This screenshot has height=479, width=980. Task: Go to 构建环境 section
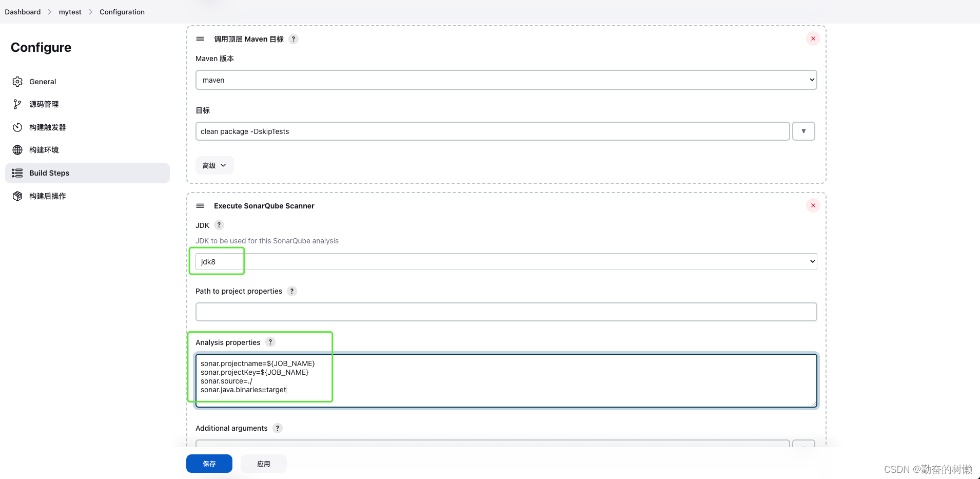click(87, 150)
